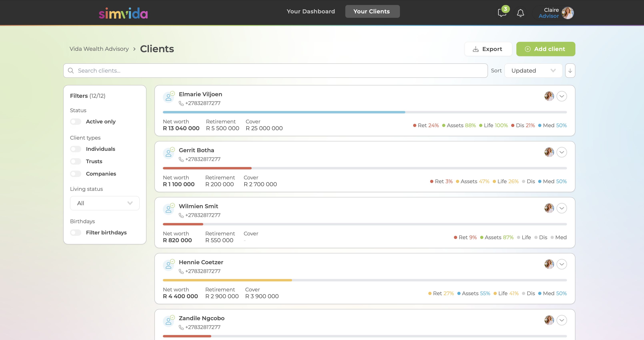
Task: Toggle the Trusts client type filter
Action: [x=75, y=162]
